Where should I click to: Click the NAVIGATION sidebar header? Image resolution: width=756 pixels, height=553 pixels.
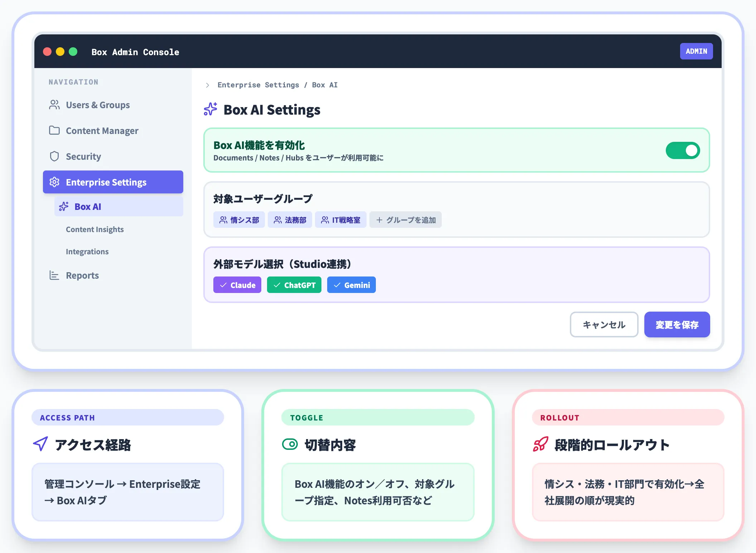[x=73, y=82]
